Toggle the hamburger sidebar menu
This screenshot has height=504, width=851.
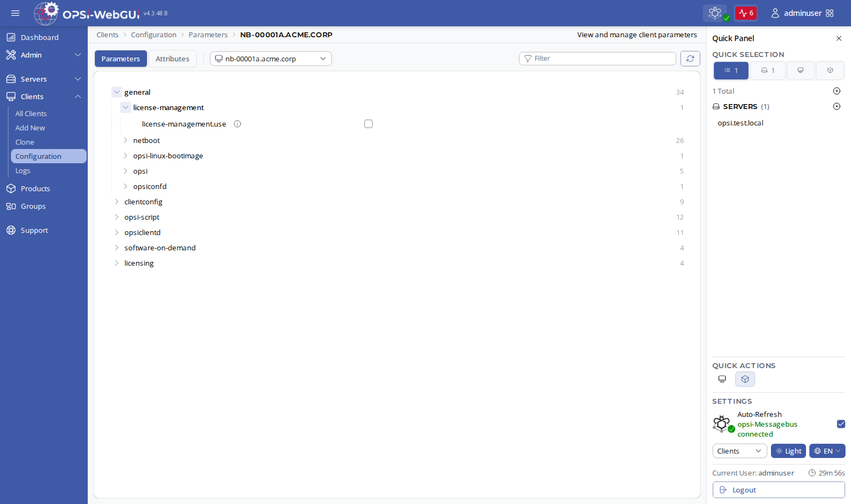15,13
